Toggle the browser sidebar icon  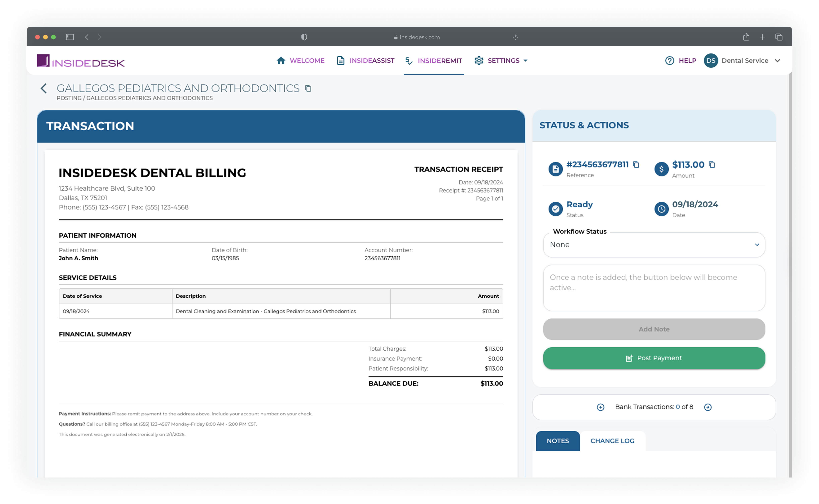[x=70, y=37]
